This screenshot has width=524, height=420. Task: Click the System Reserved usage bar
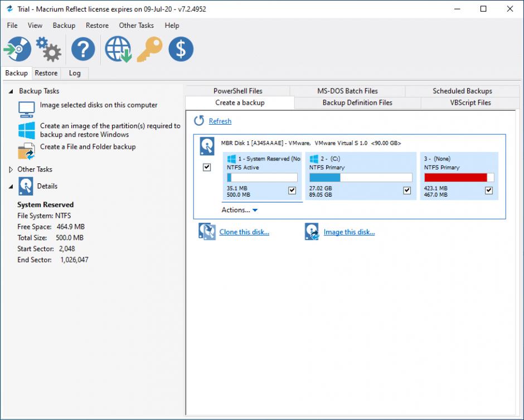(262, 177)
